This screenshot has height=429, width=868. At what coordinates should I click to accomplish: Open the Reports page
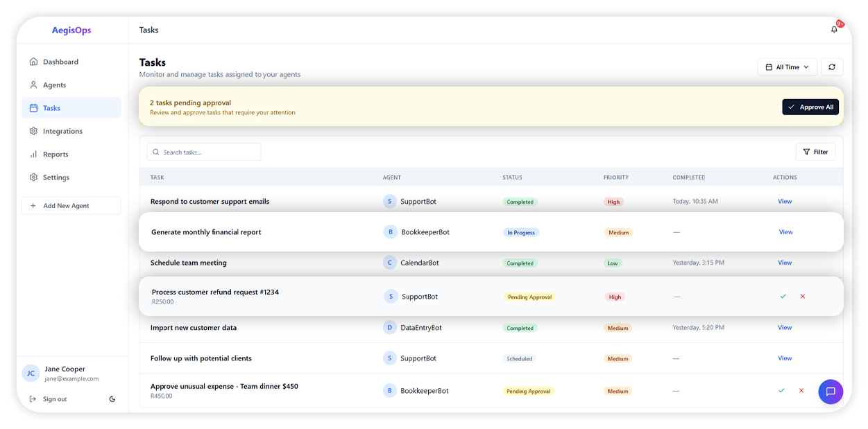coord(56,155)
